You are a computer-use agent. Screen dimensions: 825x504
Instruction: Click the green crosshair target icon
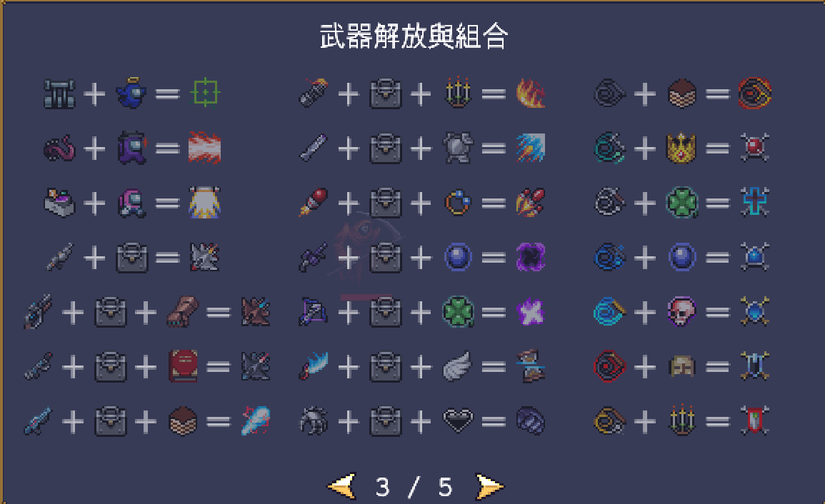pos(205,93)
